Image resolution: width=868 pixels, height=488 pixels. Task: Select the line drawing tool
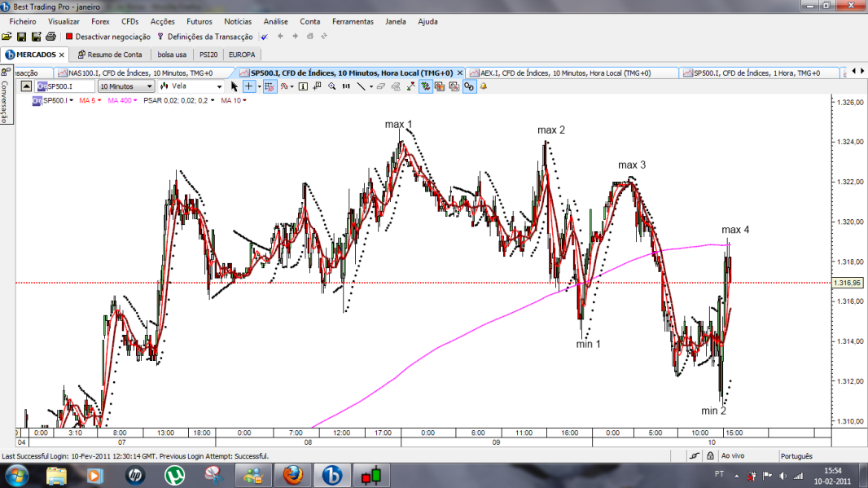click(x=361, y=86)
